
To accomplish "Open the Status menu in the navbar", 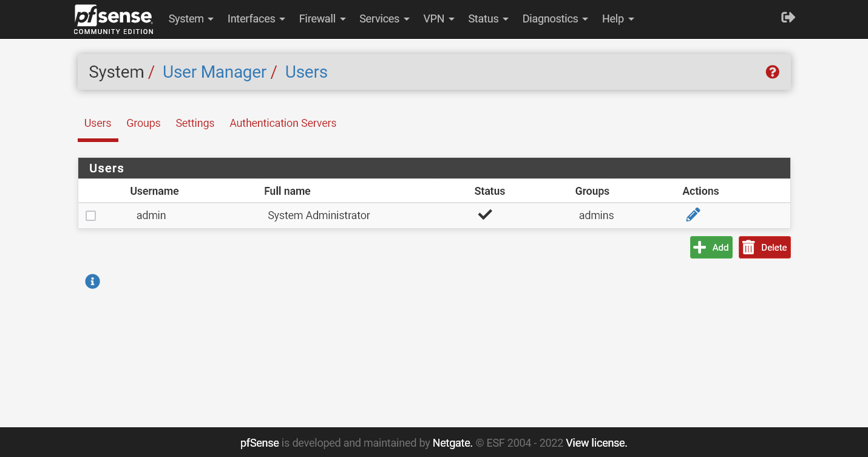I will [x=488, y=19].
